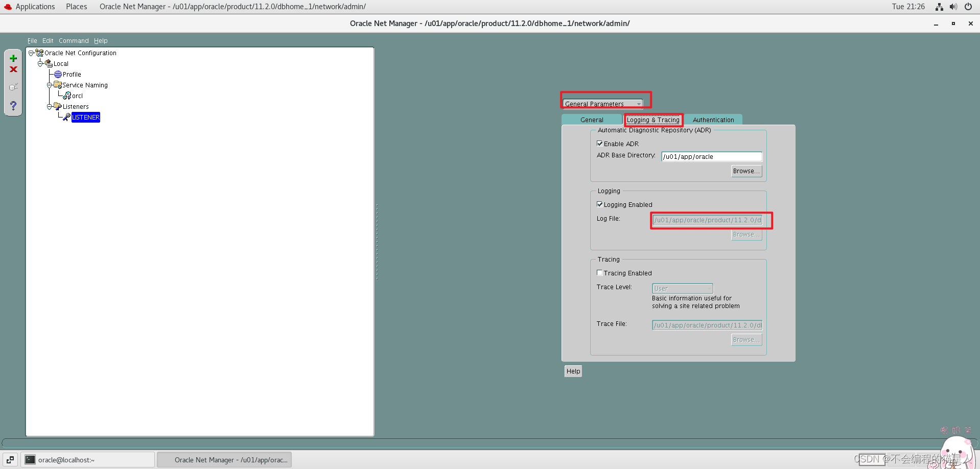Select the Local tree item
This screenshot has height=469, width=980.
61,63
